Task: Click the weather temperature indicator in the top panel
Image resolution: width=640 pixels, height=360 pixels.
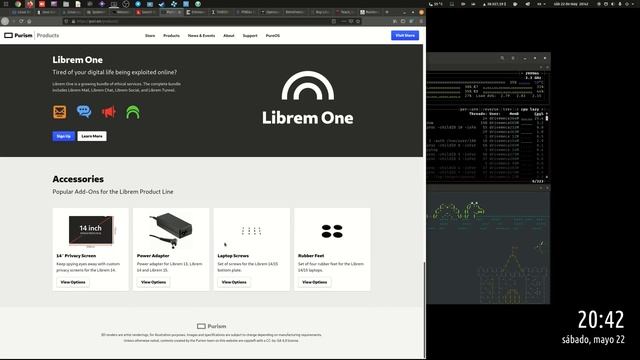Action: pos(436,4)
